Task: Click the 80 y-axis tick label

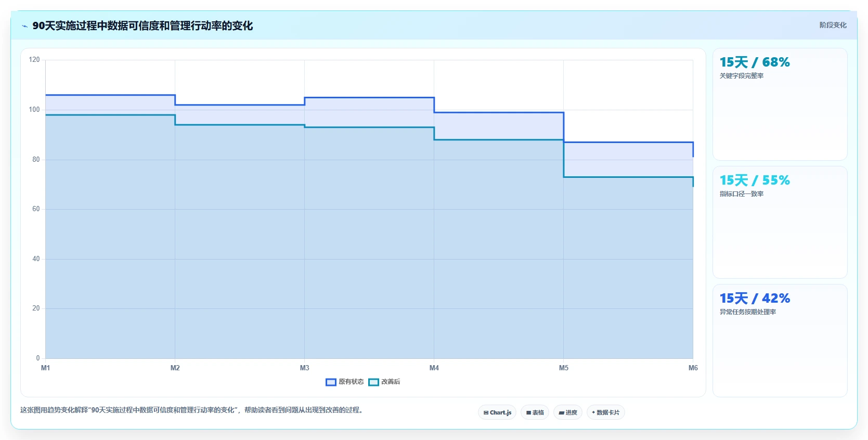Action: tap(36, 160)
